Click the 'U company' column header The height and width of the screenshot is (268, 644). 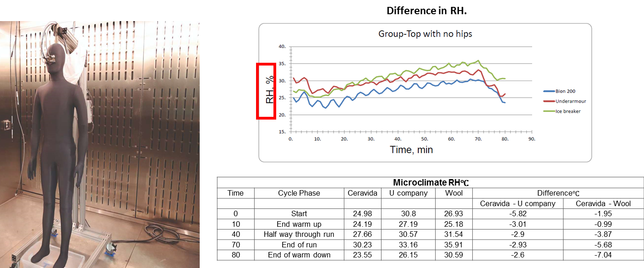click(x=408, y=193)
